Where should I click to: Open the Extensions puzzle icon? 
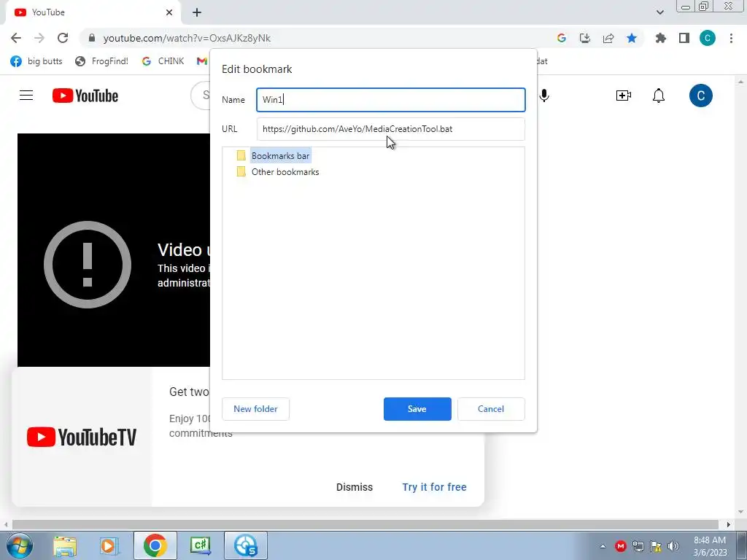click(x=661, y=38)
